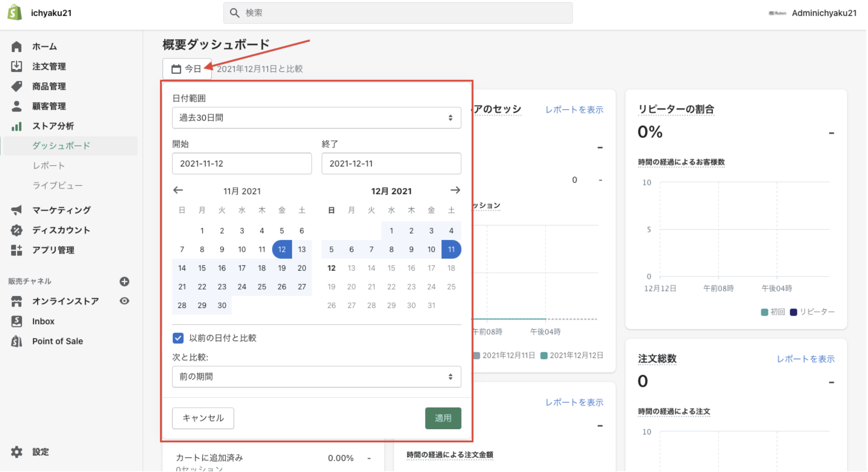Click the 販売チャネル section label
The width and height of the screenshot is (868, 472).
[30, 281]
